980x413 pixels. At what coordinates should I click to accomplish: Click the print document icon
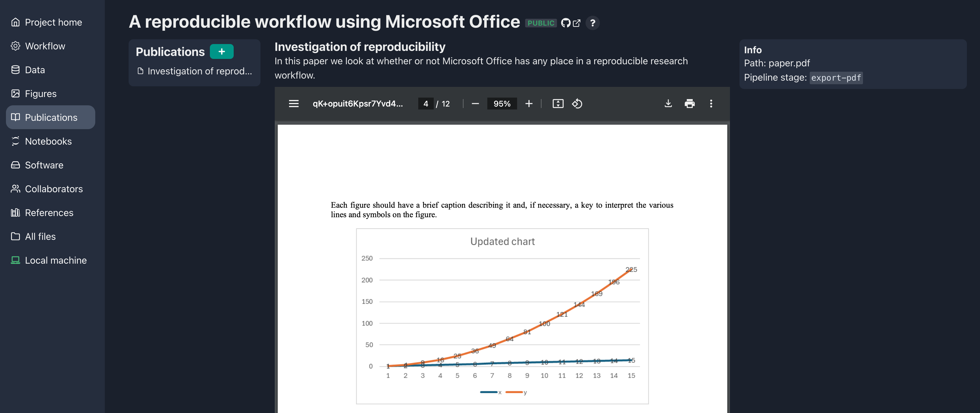(689, 103)
